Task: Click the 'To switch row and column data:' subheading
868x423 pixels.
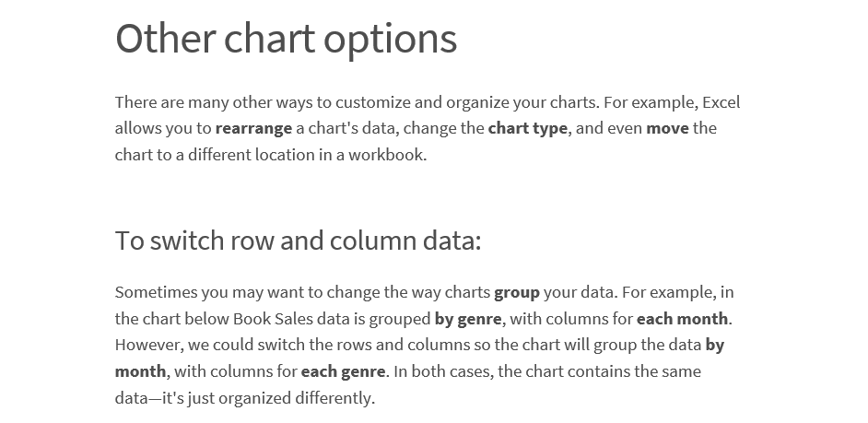Action: [x=298, y=241]
